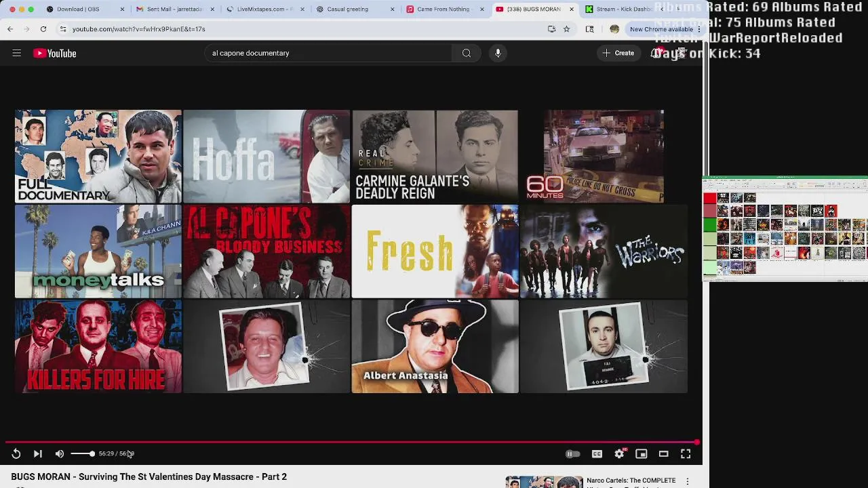868x488 pixels.
Task: Open more options for Narco Cartels video
Action: tap(688, 481)
